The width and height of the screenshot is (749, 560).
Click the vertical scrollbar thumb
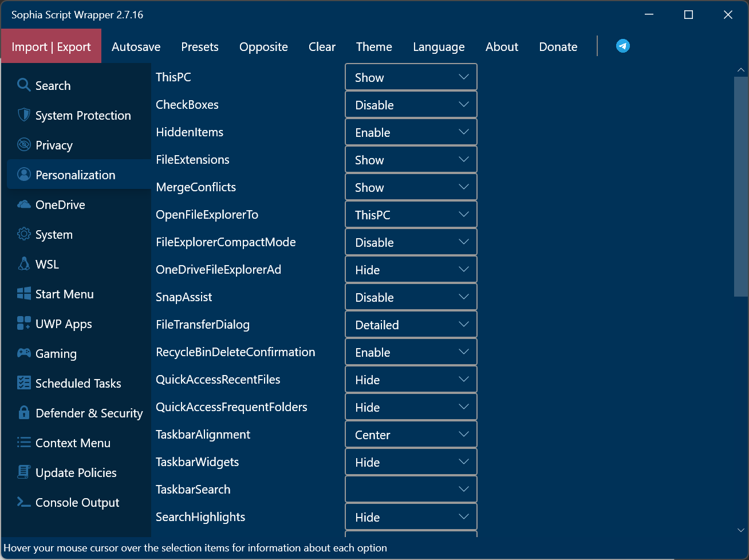740,186
